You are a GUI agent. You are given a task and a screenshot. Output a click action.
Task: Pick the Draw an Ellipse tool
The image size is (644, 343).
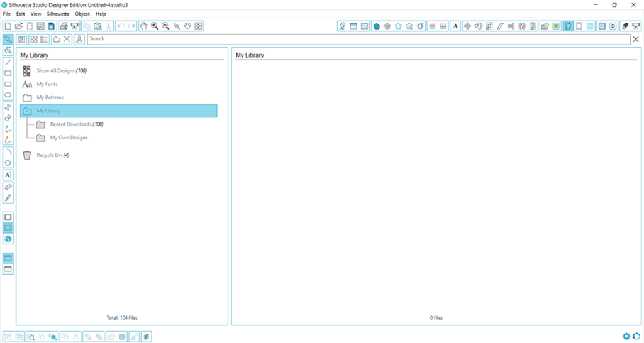(x=8, y=95)
